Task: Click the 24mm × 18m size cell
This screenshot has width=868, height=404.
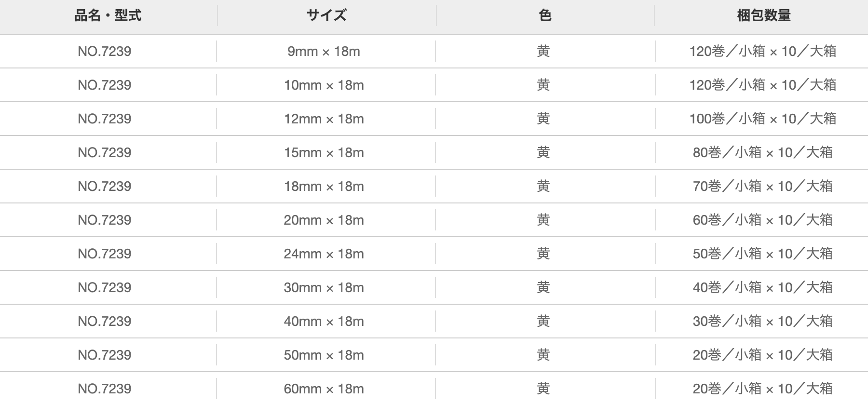Action: [324, 254]
